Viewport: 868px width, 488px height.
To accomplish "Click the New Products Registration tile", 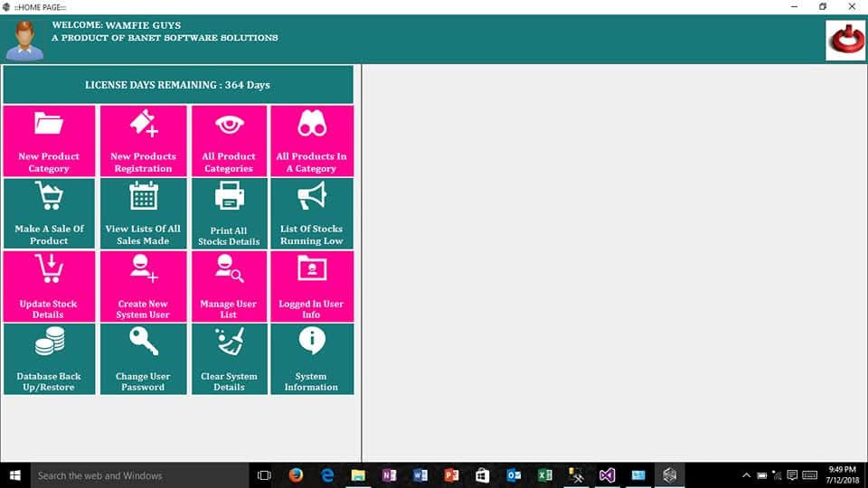I will [143, 140].
